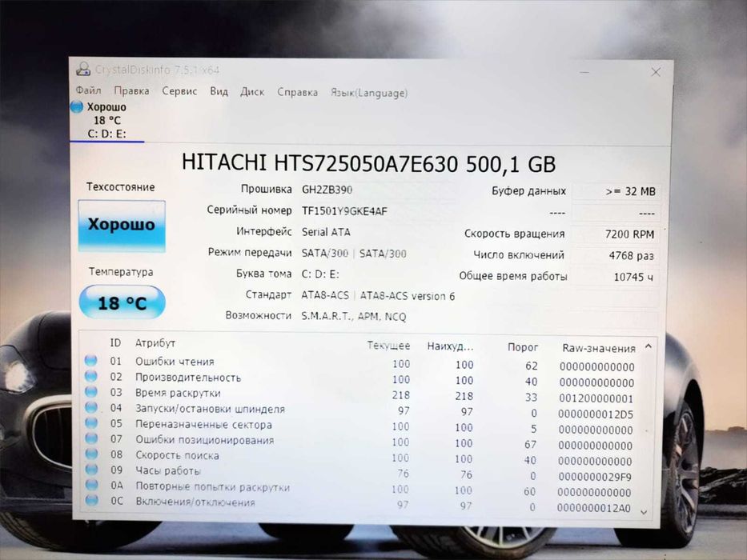Open the Язык(Language) menu
The image size is (747, 560).
click(369, 92)
